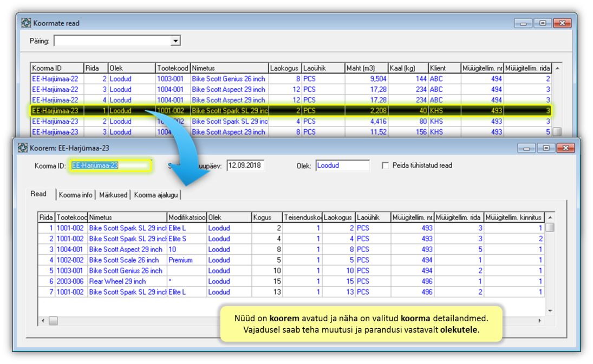Click the 1002-002 product code cell
The height and width of the screenshot is (364, 593).
coord(71,260)
